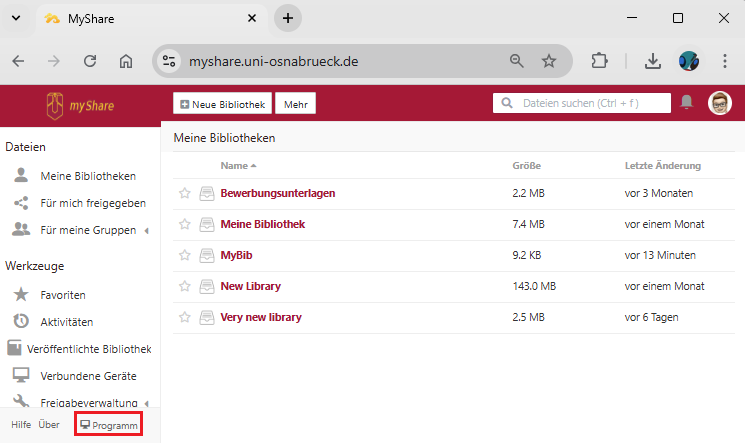Click the Favoriten star icon in sidebar
Viewport: 745px width, 443px height.
click(20, 295)
